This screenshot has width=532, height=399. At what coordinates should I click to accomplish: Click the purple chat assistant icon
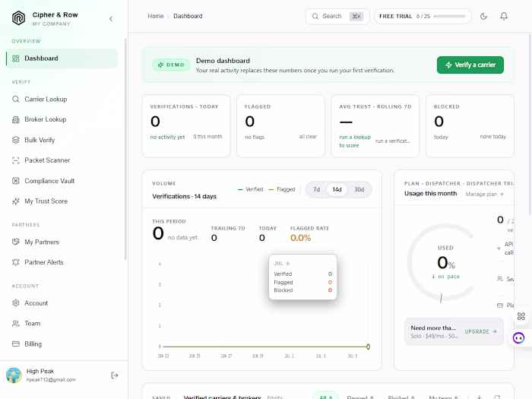[518, 338]
